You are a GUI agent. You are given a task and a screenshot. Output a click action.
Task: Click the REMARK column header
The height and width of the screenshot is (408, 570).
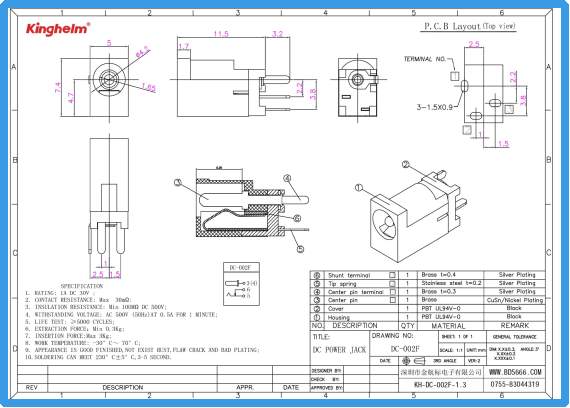(x=515, y=325)
